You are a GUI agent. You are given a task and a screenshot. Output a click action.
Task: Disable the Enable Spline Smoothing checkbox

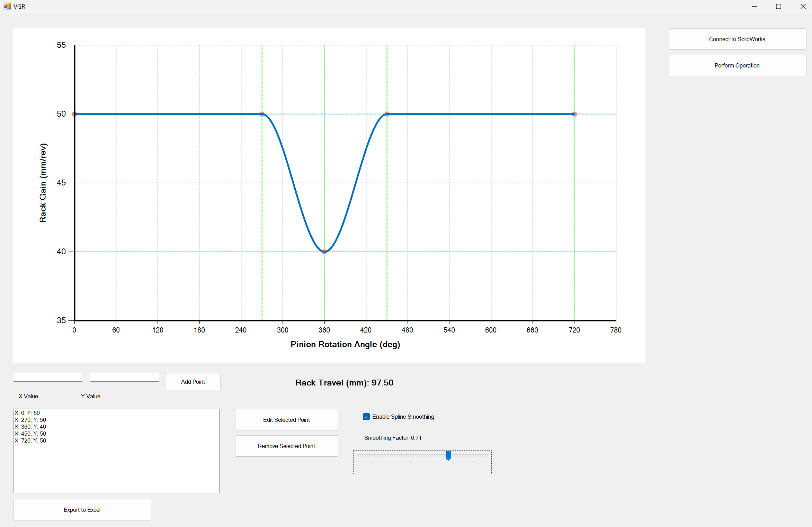tap(366, 417)
